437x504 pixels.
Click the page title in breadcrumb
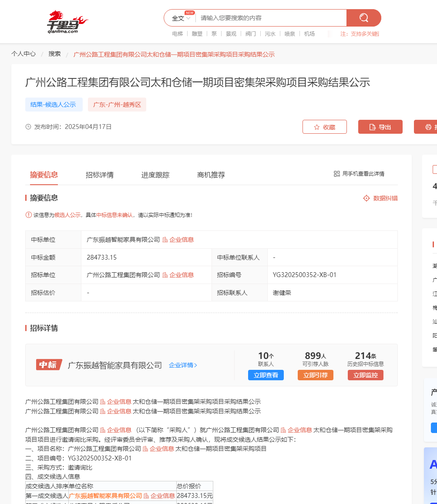click(174, 54)
